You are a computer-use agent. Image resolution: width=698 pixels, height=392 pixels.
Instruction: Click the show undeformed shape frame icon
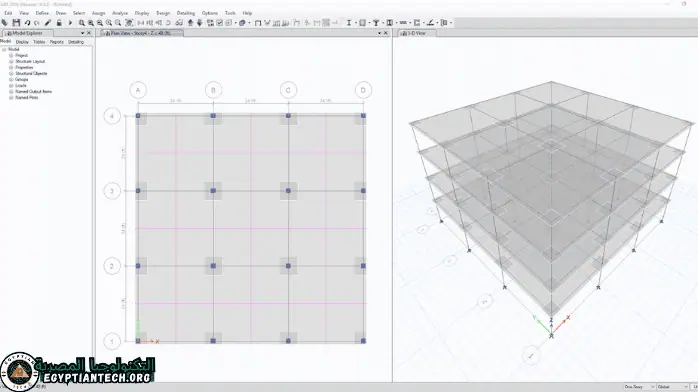[258, 23]
